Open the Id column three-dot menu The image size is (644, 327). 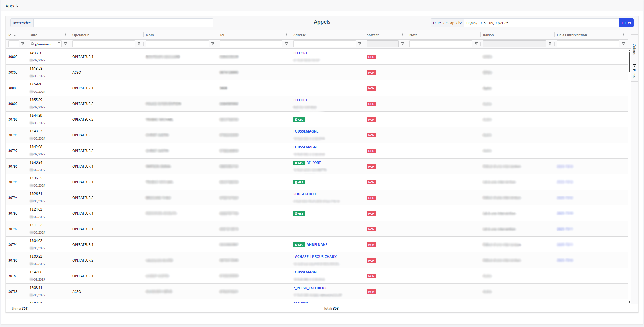click(x=23, y=35)
